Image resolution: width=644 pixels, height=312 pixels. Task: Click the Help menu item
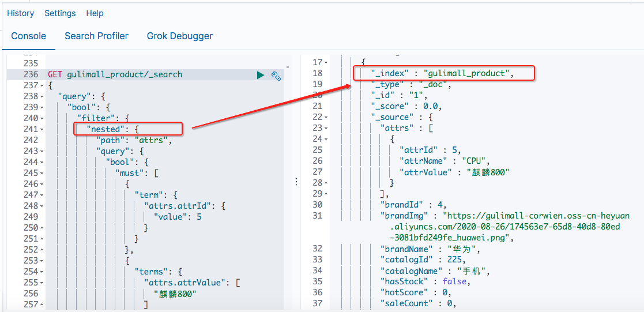point(95,13)
